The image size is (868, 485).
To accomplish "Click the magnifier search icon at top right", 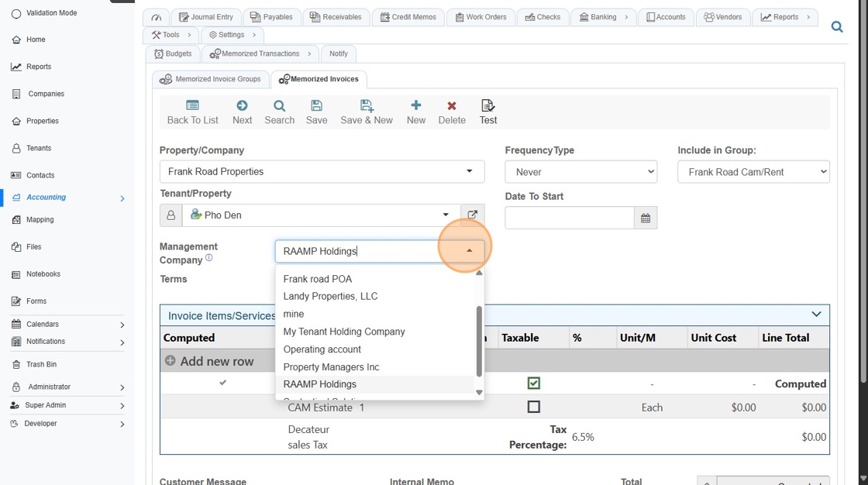I will pyautogui.click(x=836, y=26).
